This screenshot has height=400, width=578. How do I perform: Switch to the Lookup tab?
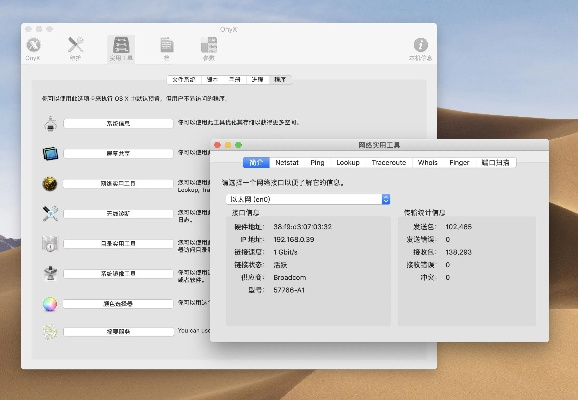pos(348,163)
